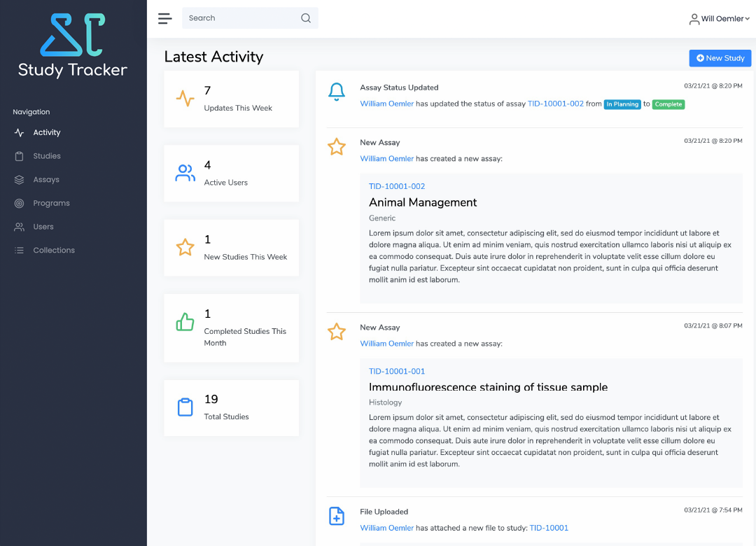Click the thumbs-up Completed Studies icon
The image size is (756, 546).
(185, 322)
